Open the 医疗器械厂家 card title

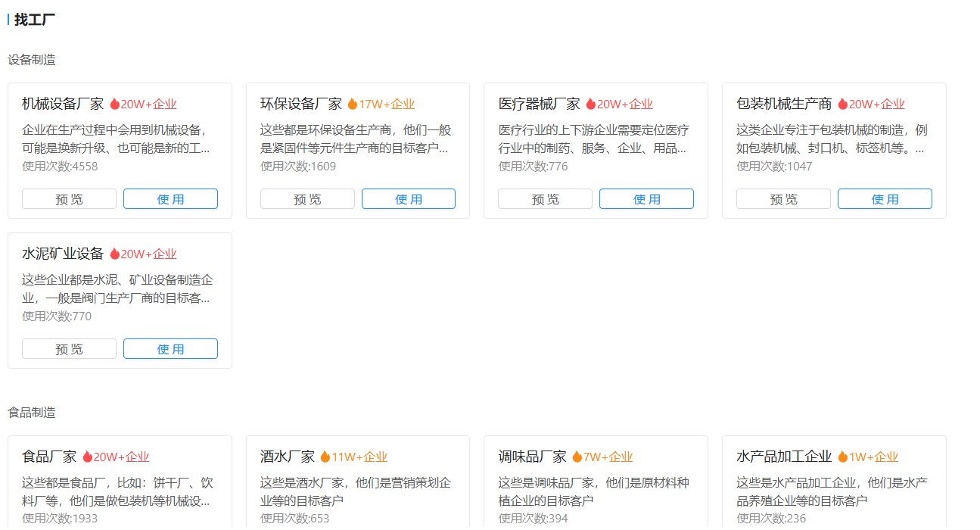[539, 104]
